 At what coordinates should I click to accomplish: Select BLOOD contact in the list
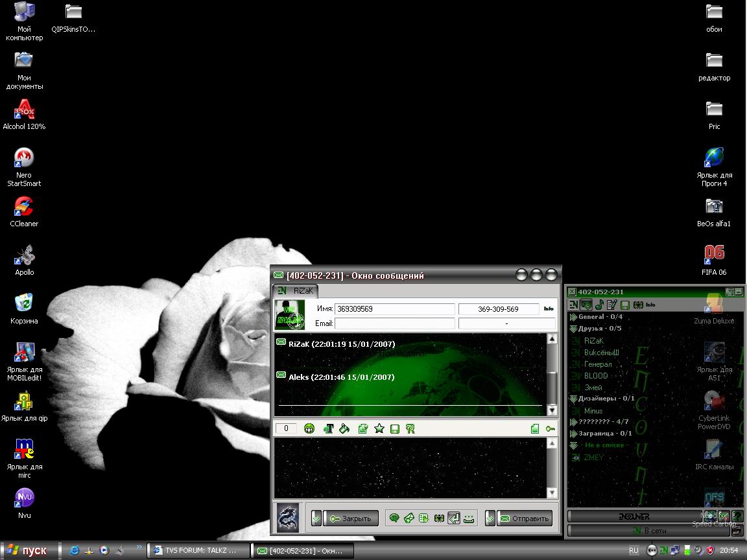(596, 376)
